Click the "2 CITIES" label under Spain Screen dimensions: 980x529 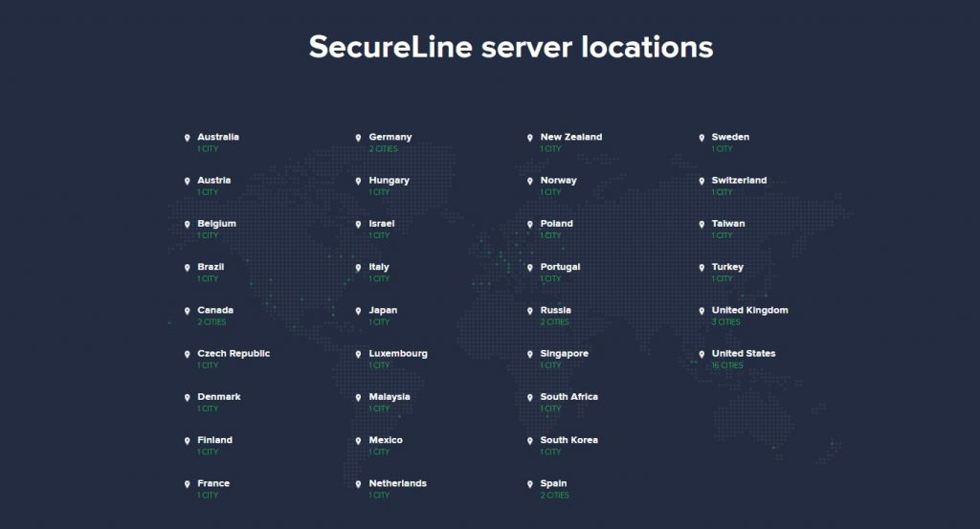coord(554,496)
